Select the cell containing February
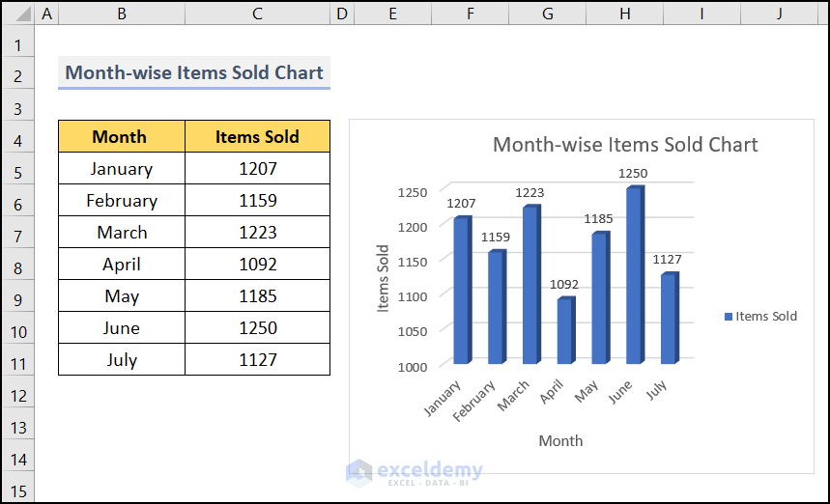 tap(121, 201)
